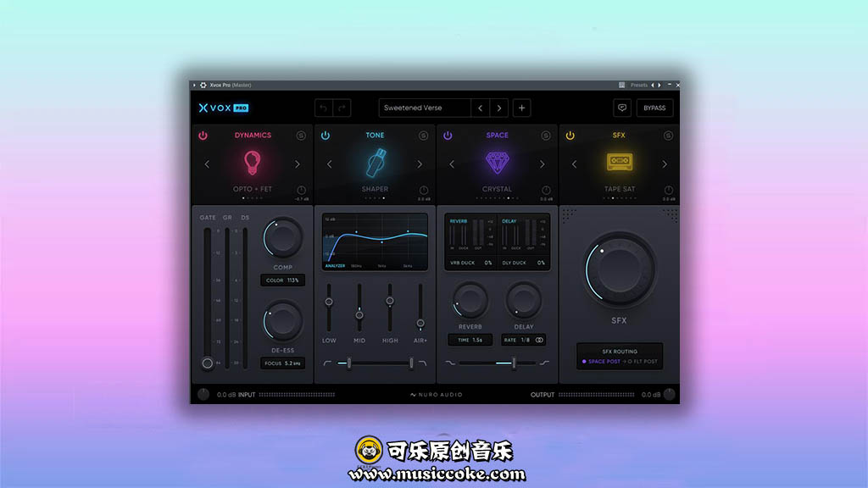
Task: Click the Dynamics output gain dial icon
Action: (x=301, y=191)
